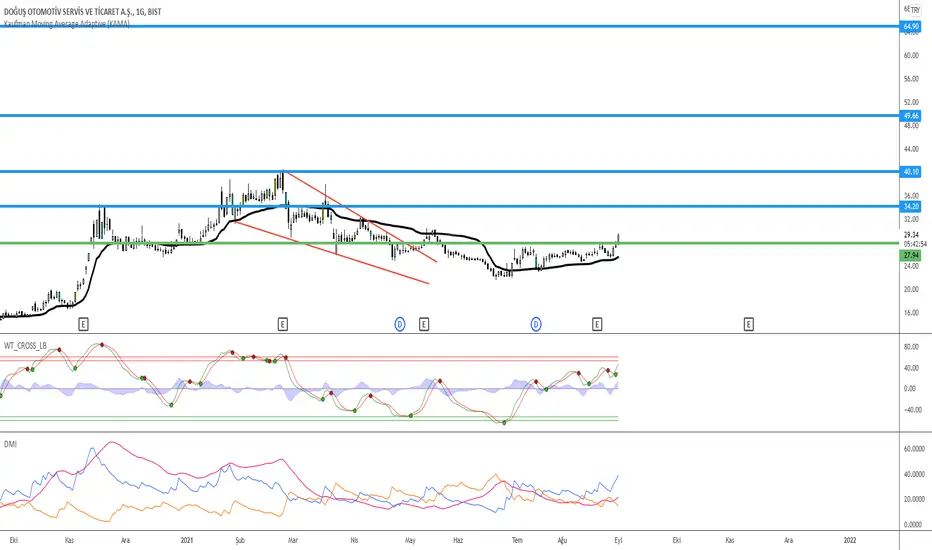Select the lower red trend line of the channel
This screenshot has height=550, width=932.
click(333, 253)
